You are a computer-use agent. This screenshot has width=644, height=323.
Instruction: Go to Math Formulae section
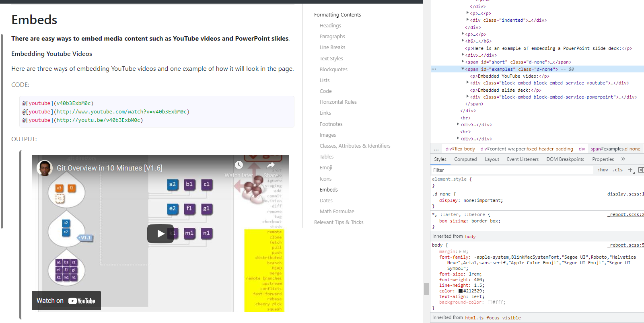click(x=337, y=212)
